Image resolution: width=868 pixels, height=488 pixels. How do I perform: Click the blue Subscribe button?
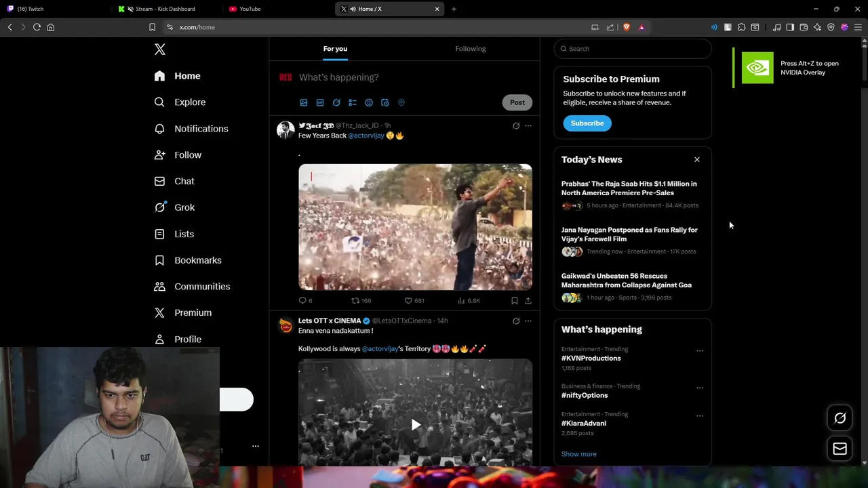click(587, 123)
